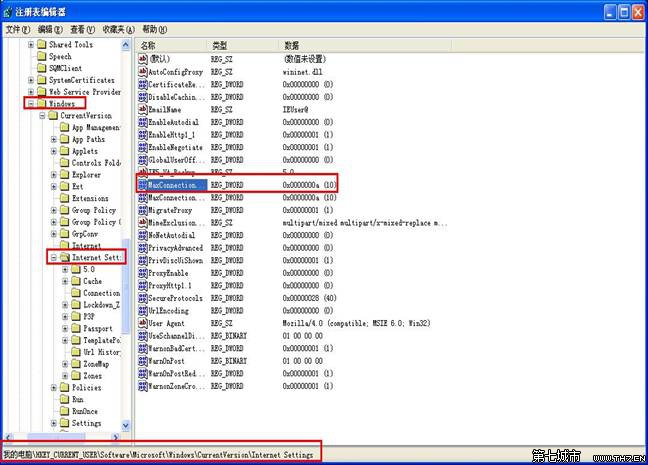Screen dimensions: 648x465
Task: Select the AutoConfigProxy value icon
Action: click(142, 72)
